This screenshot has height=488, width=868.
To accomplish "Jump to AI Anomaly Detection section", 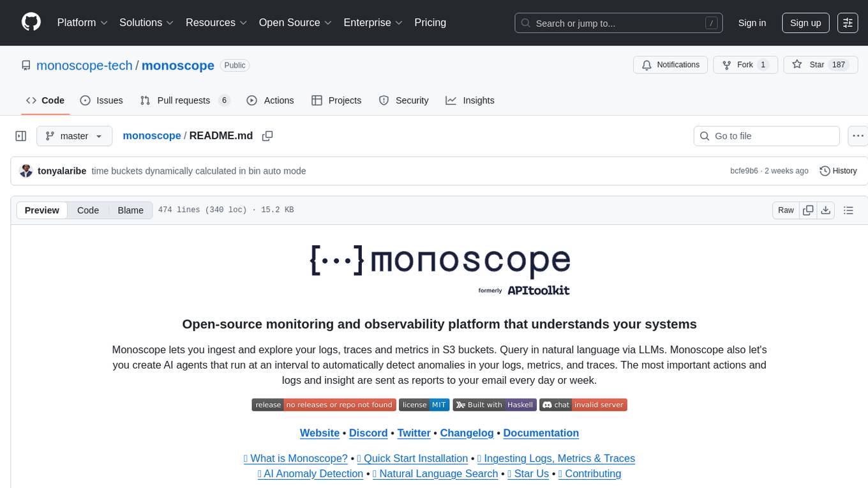I will point(310,473).
